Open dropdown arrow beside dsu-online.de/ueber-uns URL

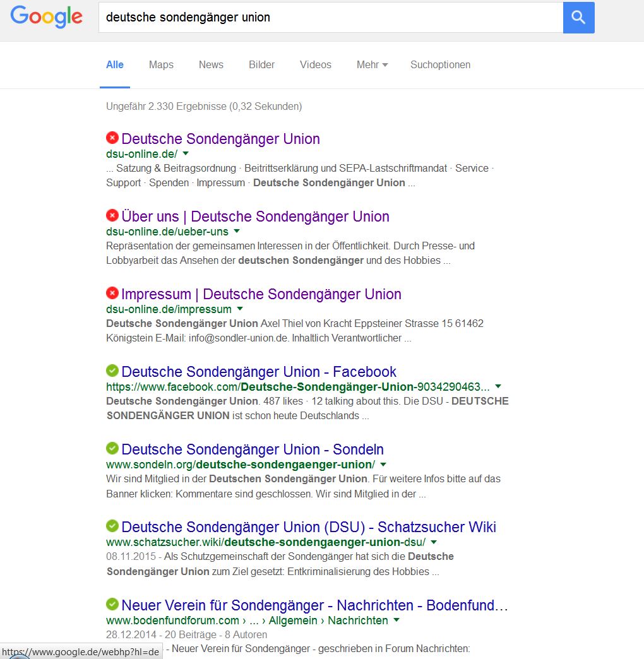click(237, 232)
